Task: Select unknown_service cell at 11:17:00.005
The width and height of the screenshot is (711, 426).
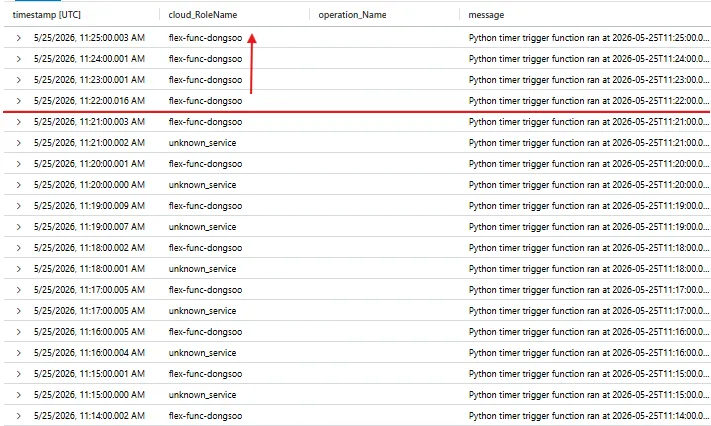Action: coord(202,311)
